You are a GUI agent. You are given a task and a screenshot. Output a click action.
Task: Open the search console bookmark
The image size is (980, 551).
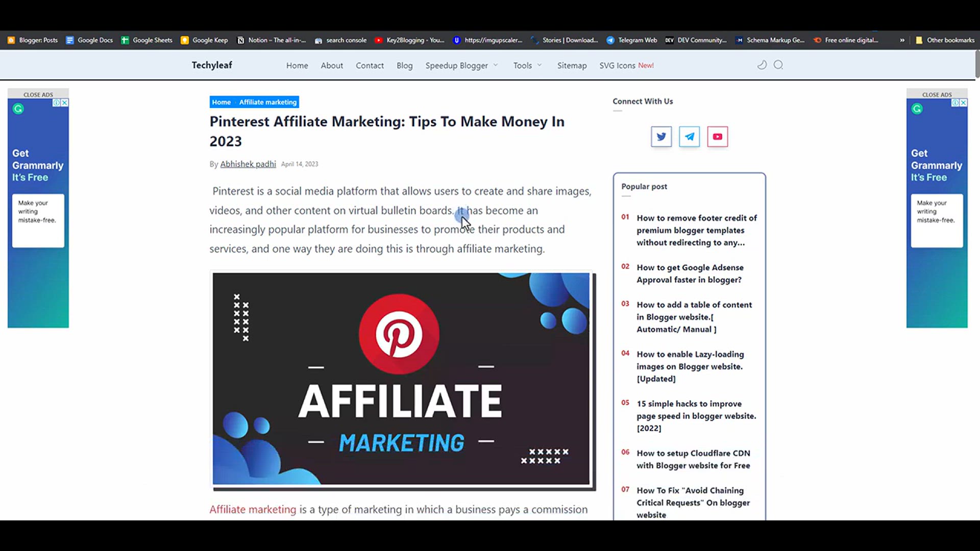click(x=340, y=40)
